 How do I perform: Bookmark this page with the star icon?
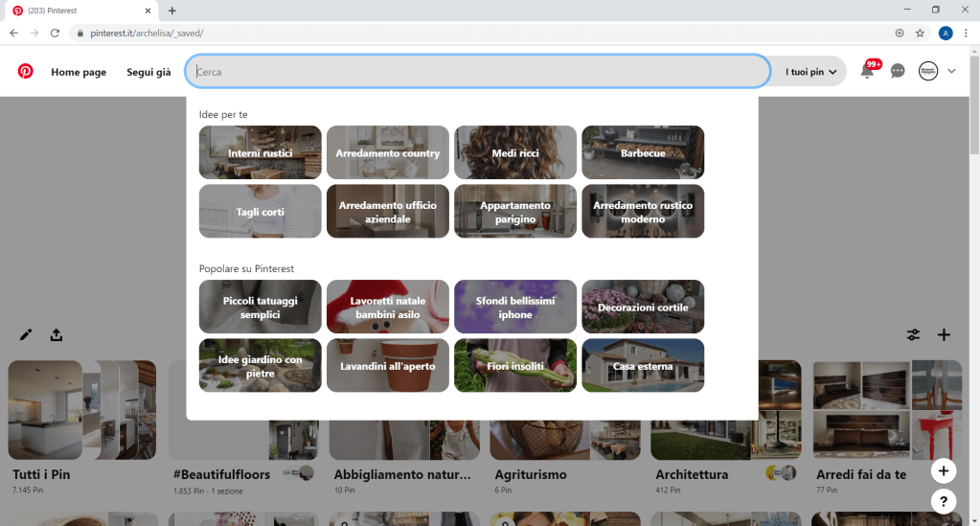pyautogui.click(x=920, y=33)
